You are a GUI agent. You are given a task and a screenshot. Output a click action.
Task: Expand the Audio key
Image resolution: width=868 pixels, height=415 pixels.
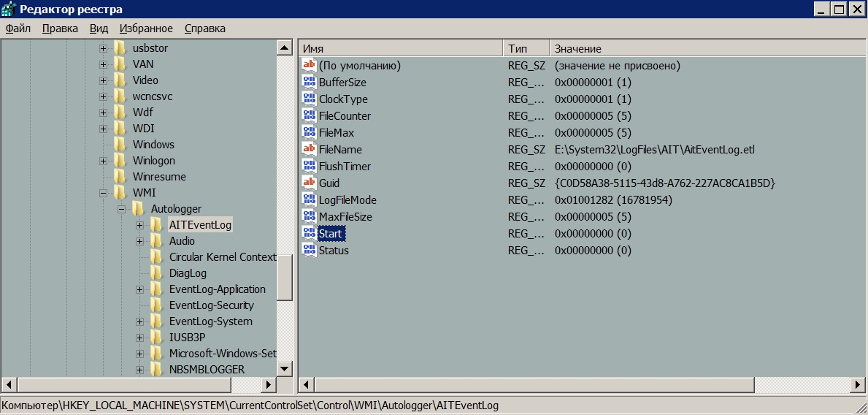[x=139, y=242]
